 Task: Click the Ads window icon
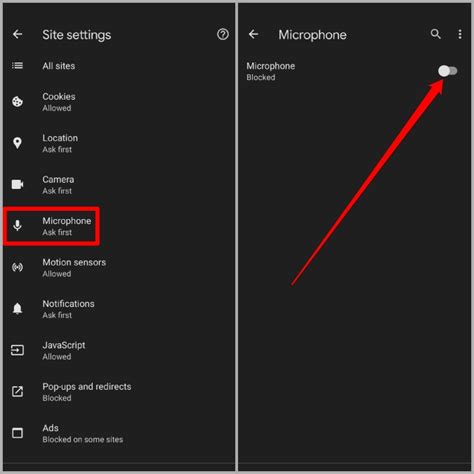click(17, 433)
